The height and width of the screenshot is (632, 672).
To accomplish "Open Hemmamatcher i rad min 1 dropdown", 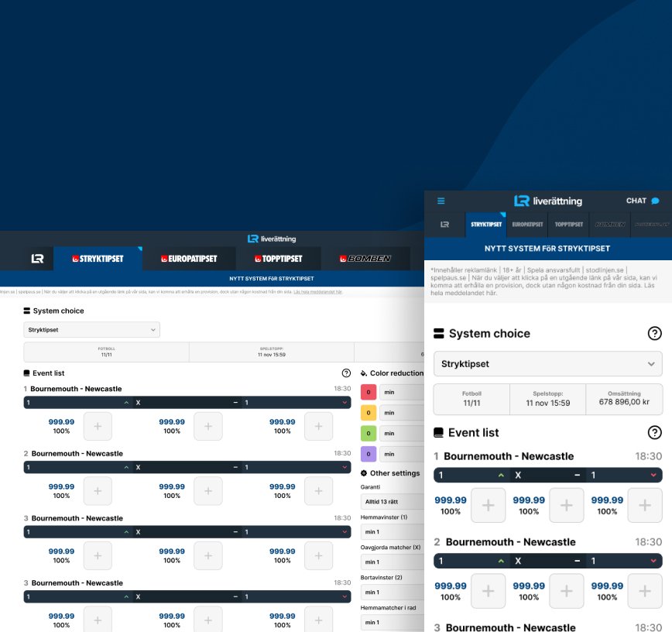I will 393,622.
